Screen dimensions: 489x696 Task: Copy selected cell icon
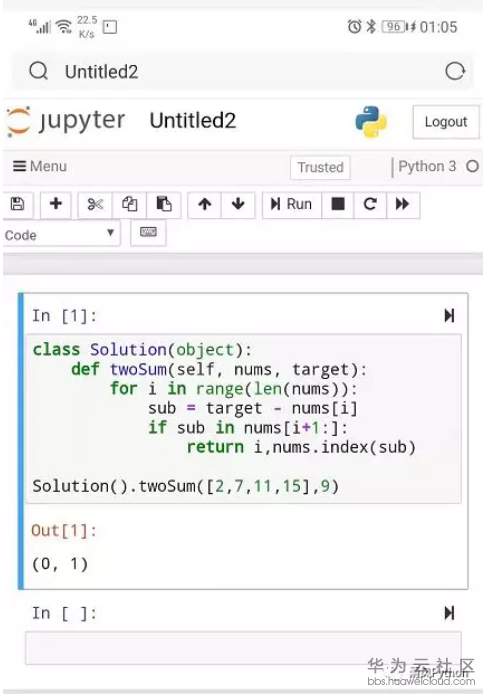[129, 205]
